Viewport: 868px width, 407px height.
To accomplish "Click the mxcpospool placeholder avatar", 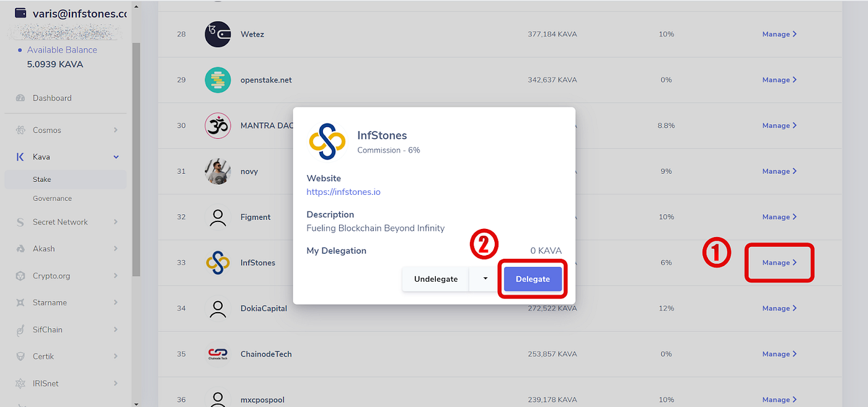I will [x=218, y=398].
